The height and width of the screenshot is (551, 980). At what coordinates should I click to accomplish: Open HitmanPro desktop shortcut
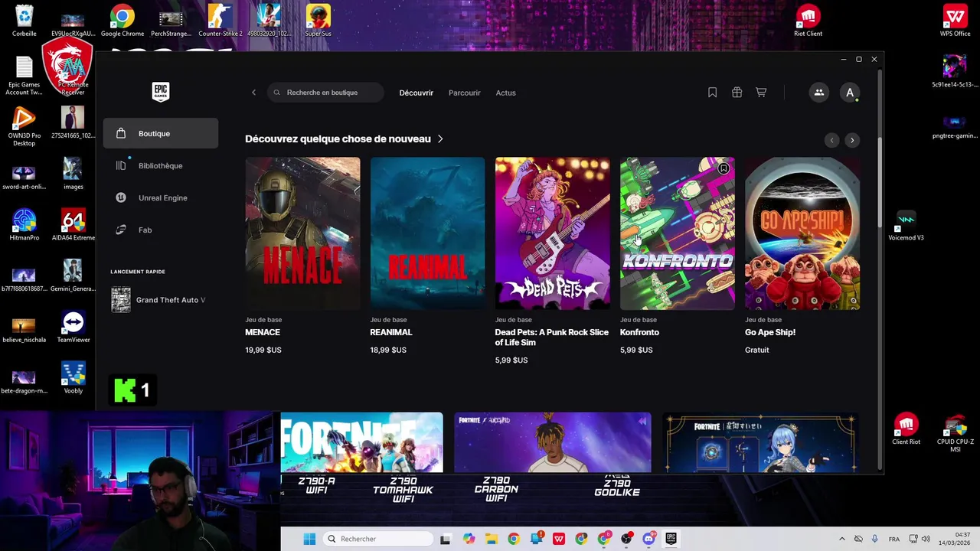[x=24, y=225]
